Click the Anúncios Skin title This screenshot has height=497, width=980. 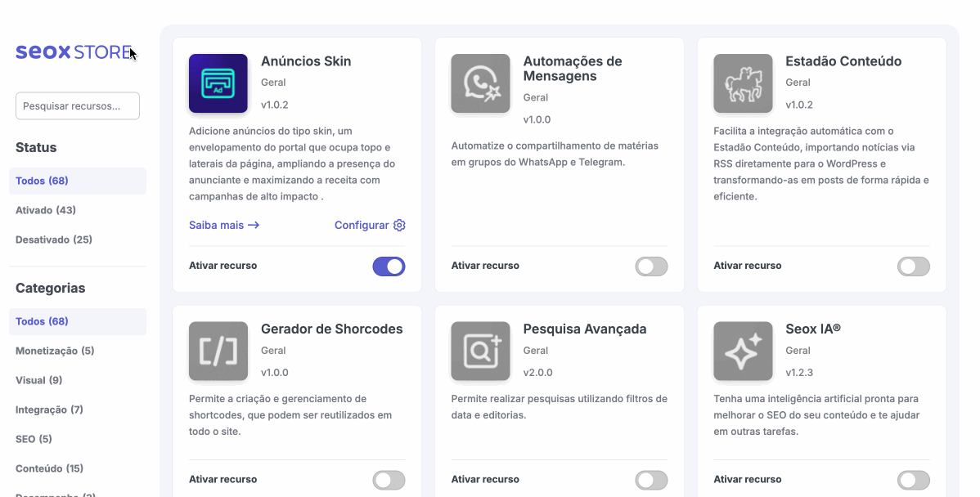click(306, 61)
